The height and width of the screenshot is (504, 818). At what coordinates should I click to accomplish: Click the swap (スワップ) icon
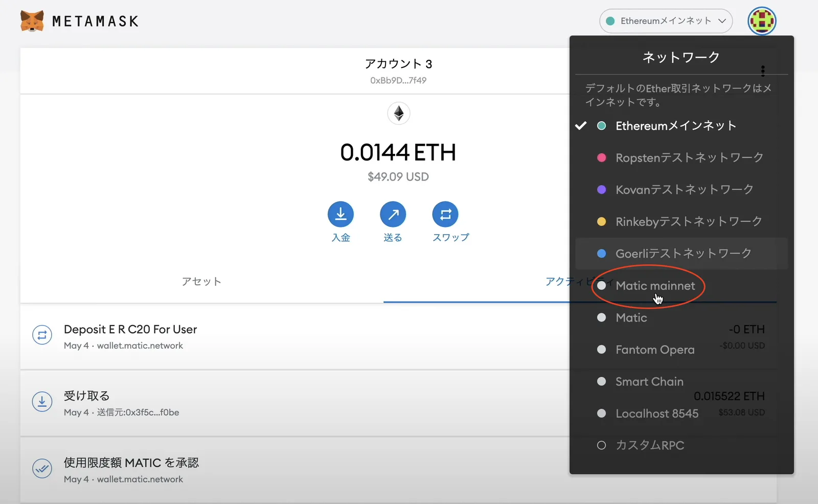pyautogui.click(x=445, y=214)
